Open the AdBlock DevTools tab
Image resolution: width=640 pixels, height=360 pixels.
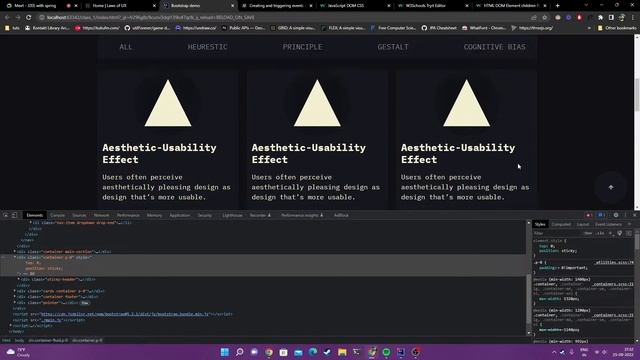(341, 215)
